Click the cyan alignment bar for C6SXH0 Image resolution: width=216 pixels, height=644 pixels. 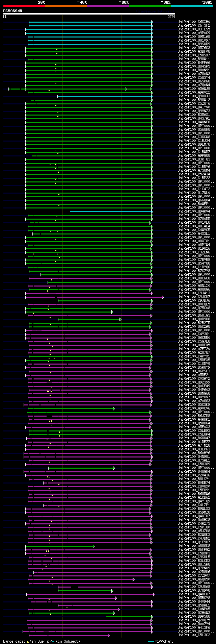coord(90,22)
